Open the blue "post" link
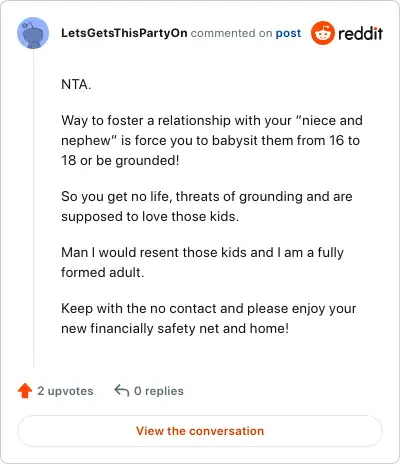This screenshot has width=400, height=464. [x=288, y=33]
